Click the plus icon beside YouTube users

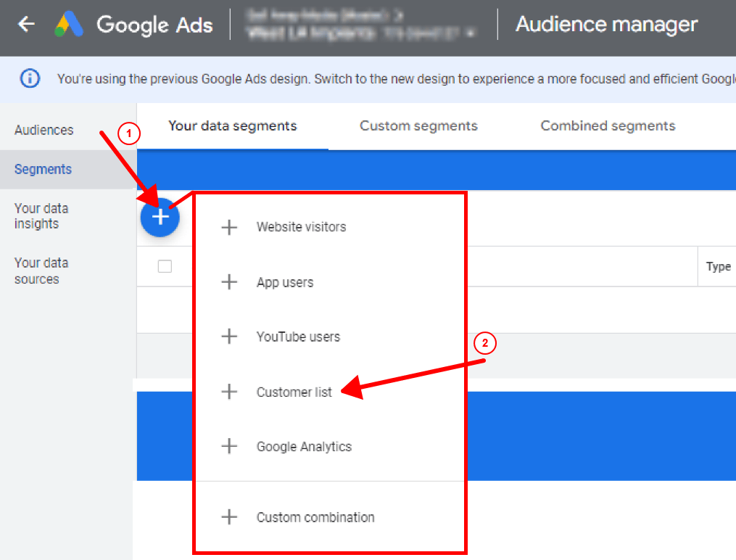pyautogui.click(x=229, y=337)
